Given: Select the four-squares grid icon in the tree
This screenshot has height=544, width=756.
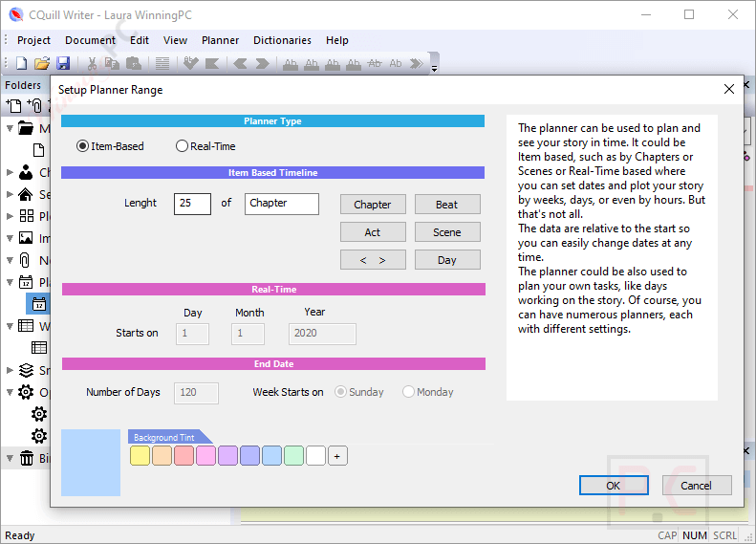Looking at the screenshot, I should pyautogui.click(x=27, y=215).
